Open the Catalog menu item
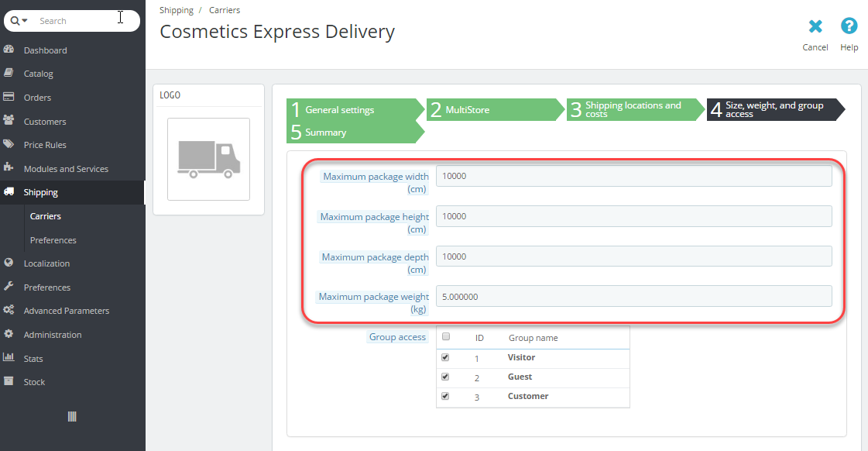868x451 pixels. (38, 74)
